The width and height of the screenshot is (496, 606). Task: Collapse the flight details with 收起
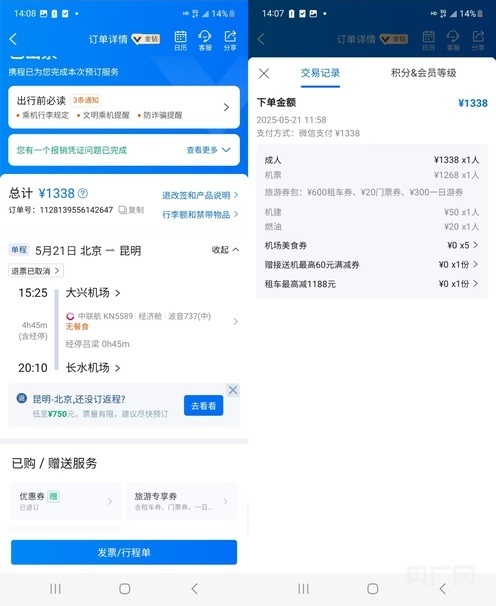[225, 250]
